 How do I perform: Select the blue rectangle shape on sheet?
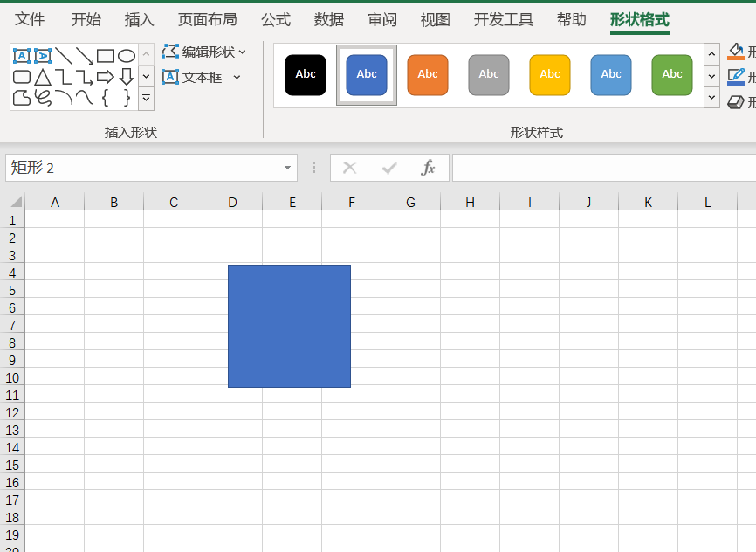[x=289, y=326]
